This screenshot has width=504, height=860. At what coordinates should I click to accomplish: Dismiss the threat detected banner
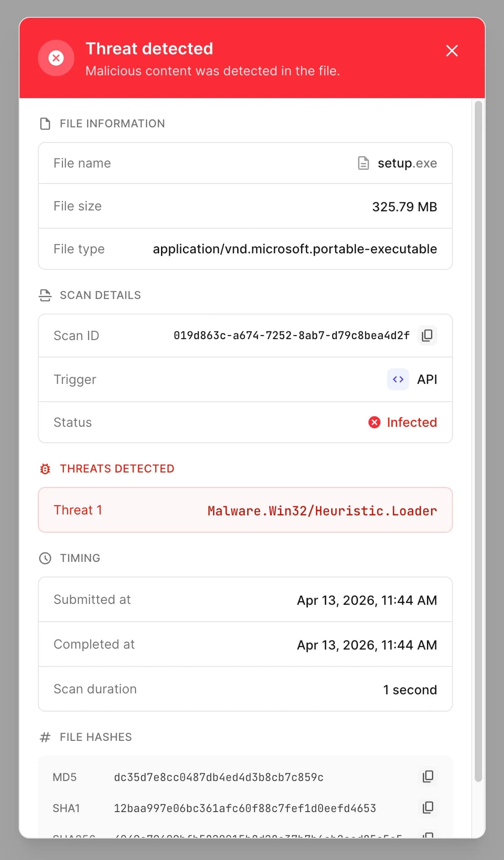(x=452, y=51)
